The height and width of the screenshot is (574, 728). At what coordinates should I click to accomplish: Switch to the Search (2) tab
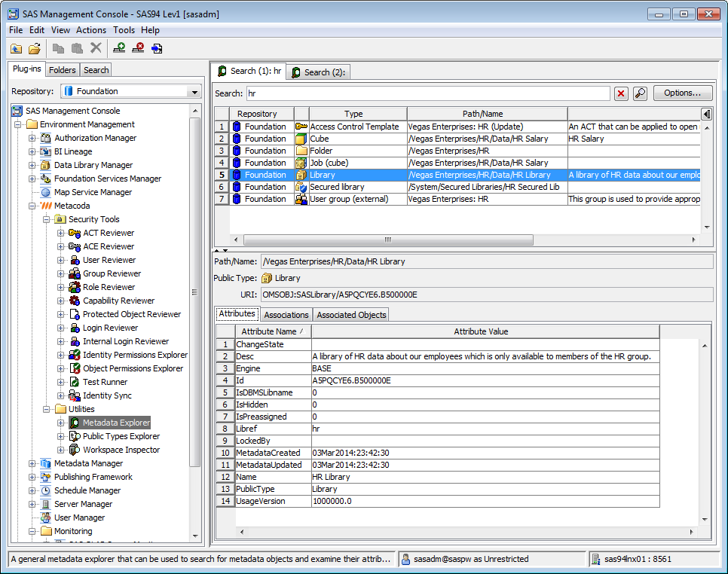click(318, 72)
